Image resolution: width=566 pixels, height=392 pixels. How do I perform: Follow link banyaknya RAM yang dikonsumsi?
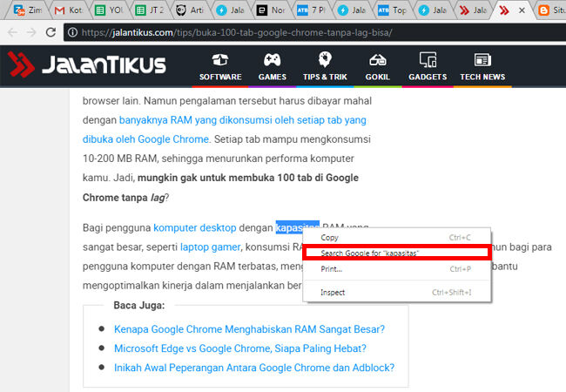tap(243, 120)
